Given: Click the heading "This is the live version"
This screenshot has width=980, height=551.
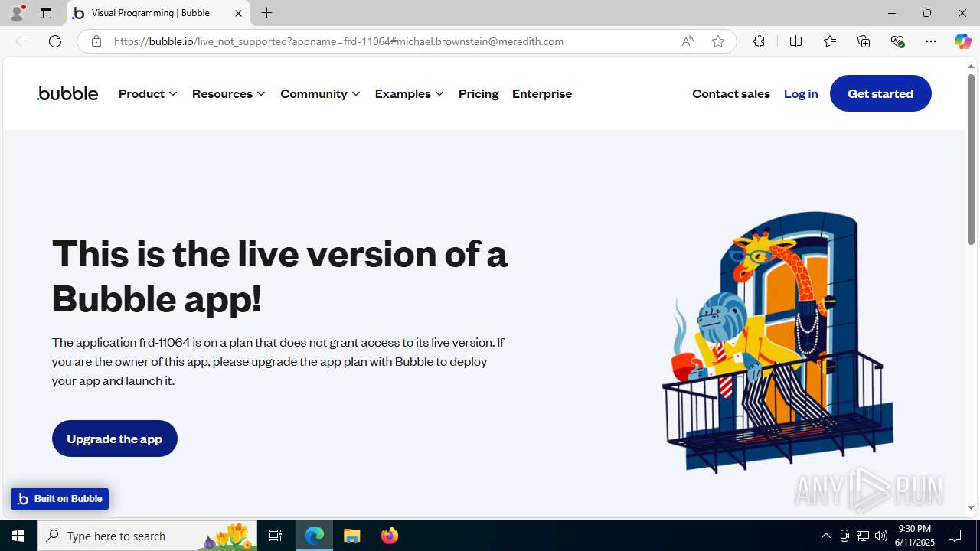Looking at the screenshot, I should pyautogui.click(x=279, y=275).
